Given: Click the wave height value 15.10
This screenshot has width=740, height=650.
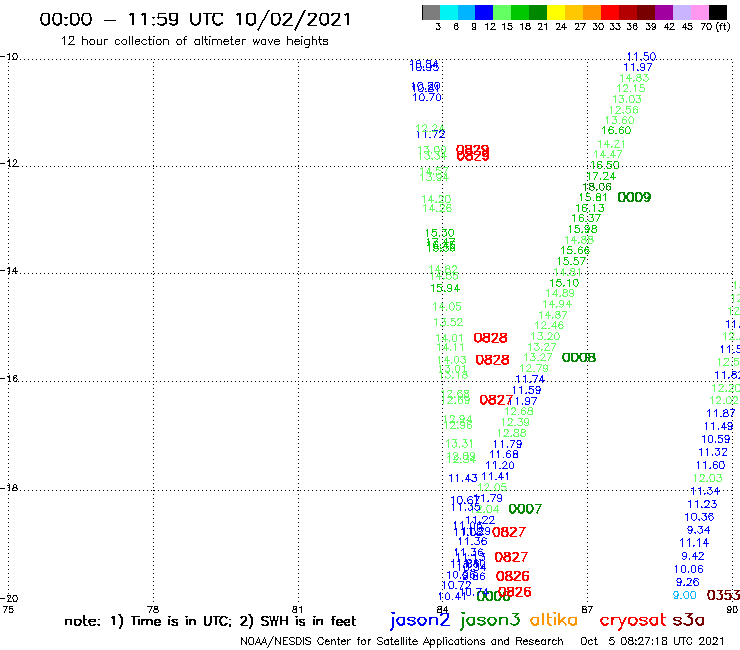Looking at the screenshot, I should coord(564,283).
